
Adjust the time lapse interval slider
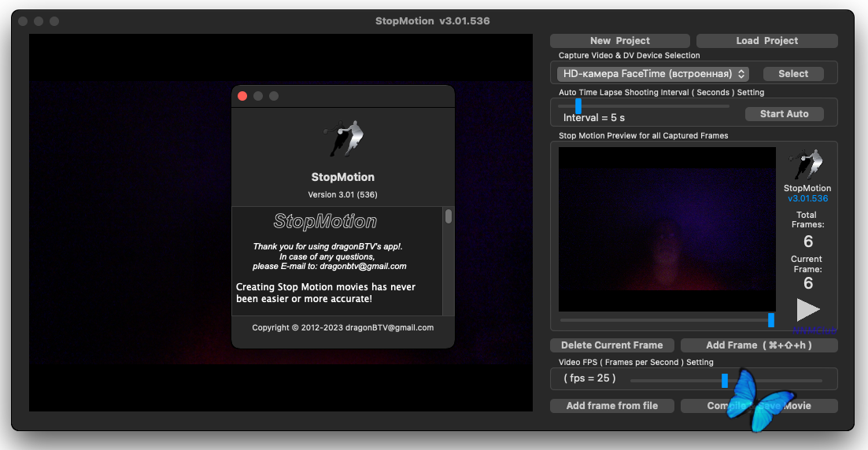click(x=578, y=105)
